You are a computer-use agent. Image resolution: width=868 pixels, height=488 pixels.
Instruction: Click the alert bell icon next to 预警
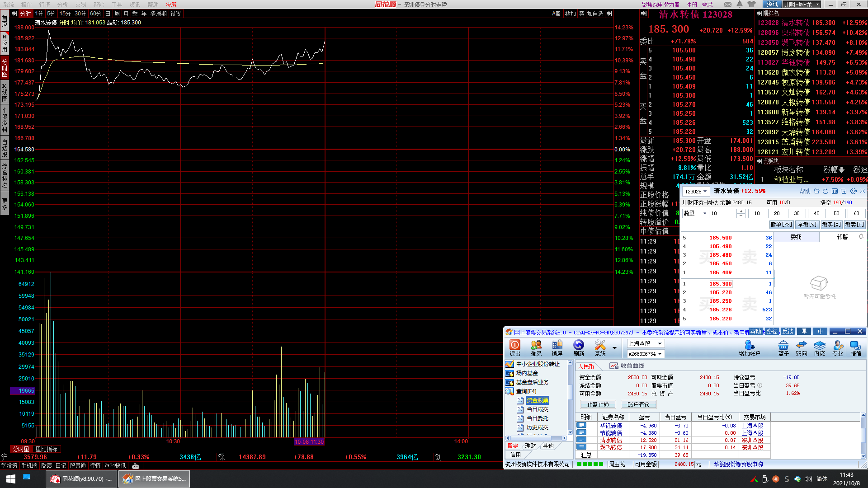tap(861, 237)
